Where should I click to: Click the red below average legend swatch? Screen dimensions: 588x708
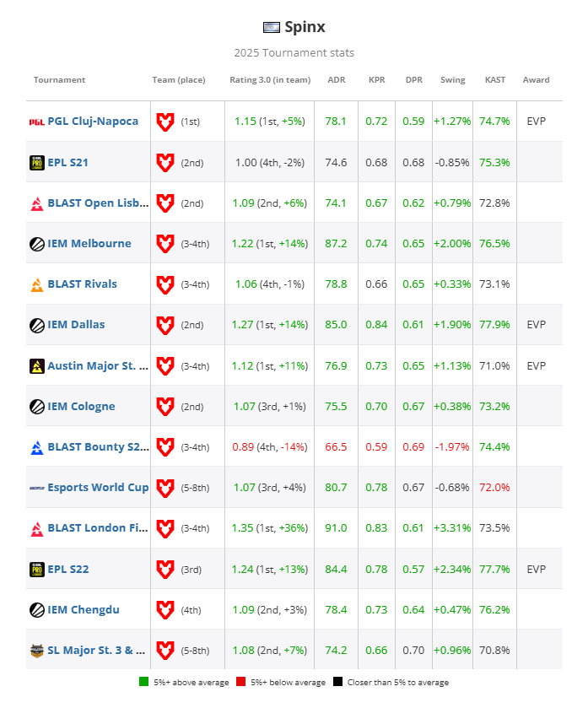(240, 682)
